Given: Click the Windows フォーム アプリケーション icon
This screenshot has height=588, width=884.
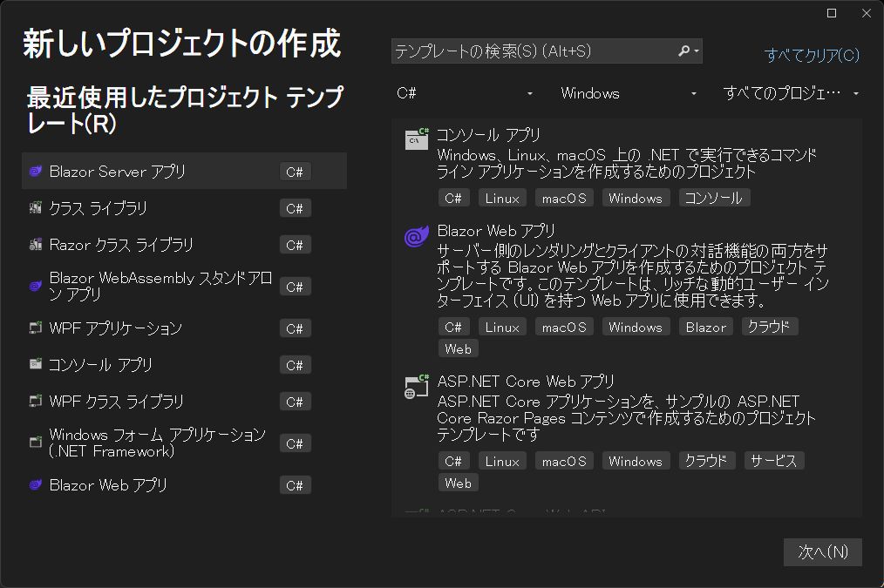Looking at the screenshot, I should point(36,443).
